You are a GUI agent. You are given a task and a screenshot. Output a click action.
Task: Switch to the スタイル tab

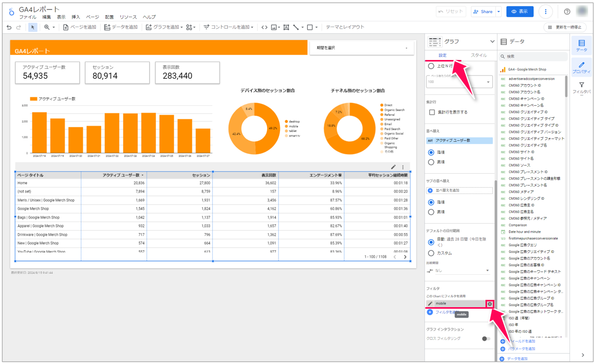pyautogui.click(x=479, y=55)
